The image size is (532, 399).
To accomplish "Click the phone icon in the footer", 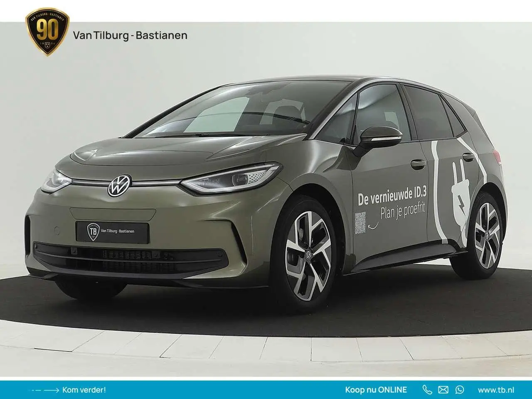I will coord(427,390).
